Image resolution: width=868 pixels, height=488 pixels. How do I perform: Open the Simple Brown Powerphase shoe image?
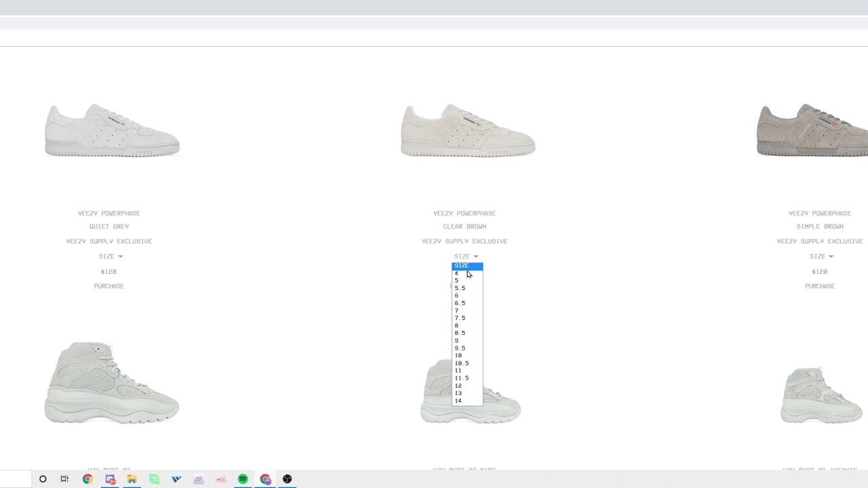[x=812, y=130]
